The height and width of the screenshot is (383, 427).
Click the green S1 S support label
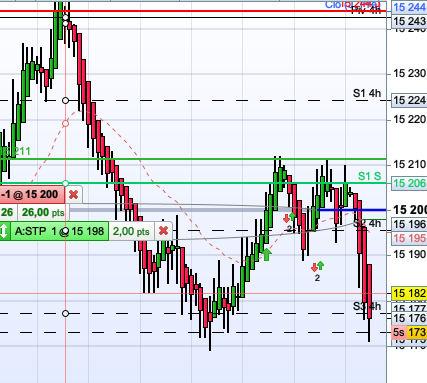(369, 176)
